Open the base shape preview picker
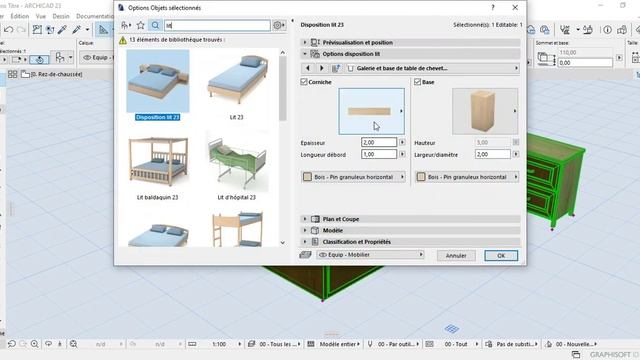640x360 pixels. pos(485,111)
